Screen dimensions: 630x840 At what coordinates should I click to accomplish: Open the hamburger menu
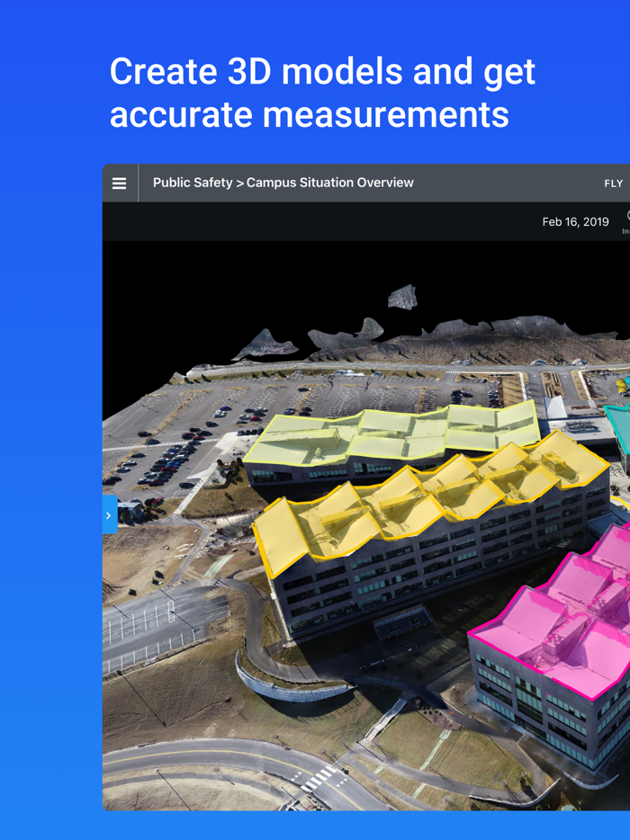(x=119, y=183)
